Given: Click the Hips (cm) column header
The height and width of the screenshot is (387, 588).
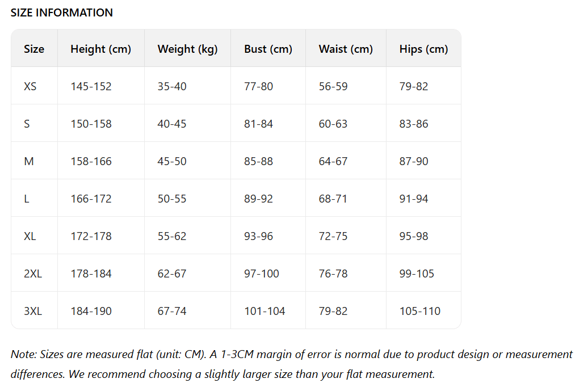Looking at the screenshot, I should tap(423, 49).
